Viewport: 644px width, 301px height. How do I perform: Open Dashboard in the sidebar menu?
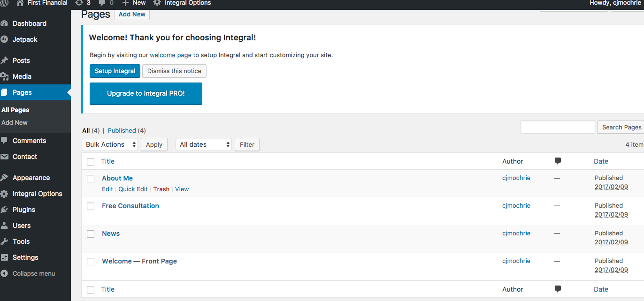coord(30,23)
